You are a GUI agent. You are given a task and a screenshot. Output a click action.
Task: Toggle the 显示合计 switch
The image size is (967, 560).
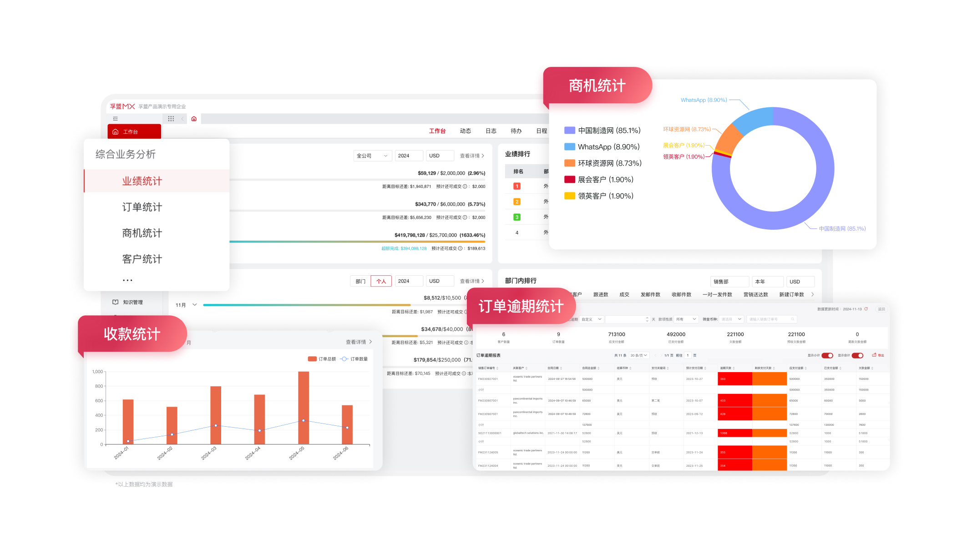pyautogui.click(x=857, y=355)
